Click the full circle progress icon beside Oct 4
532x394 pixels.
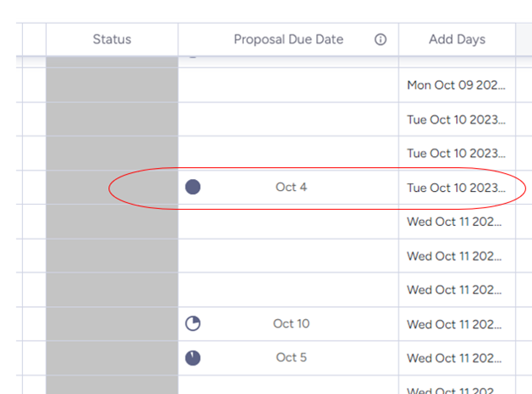coord(193,187)
